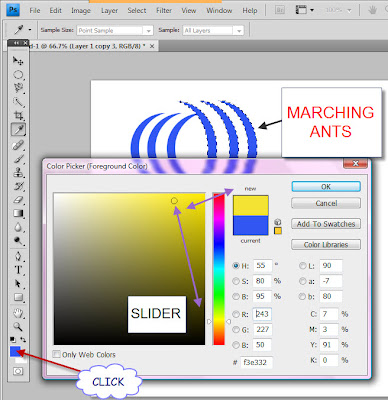This screenshot has width=388, height=400.
Task: Select the Eraser tool
Action: (18, 200)
